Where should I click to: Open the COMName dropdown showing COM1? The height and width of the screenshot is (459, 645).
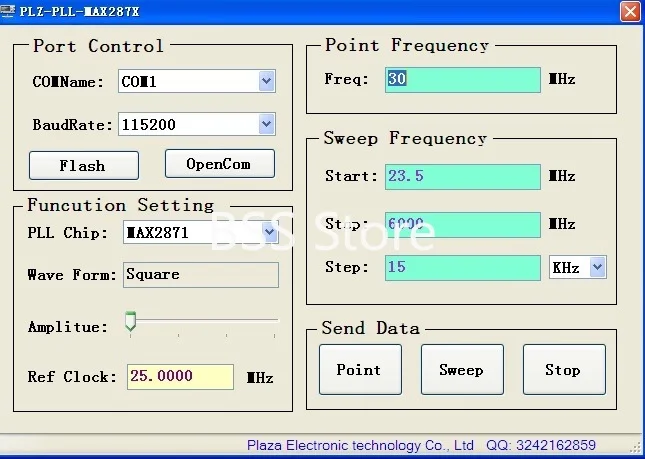click(197, 81)
